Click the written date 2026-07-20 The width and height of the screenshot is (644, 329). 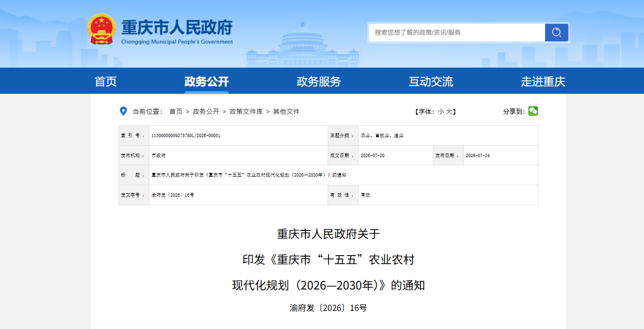[372, 156]
